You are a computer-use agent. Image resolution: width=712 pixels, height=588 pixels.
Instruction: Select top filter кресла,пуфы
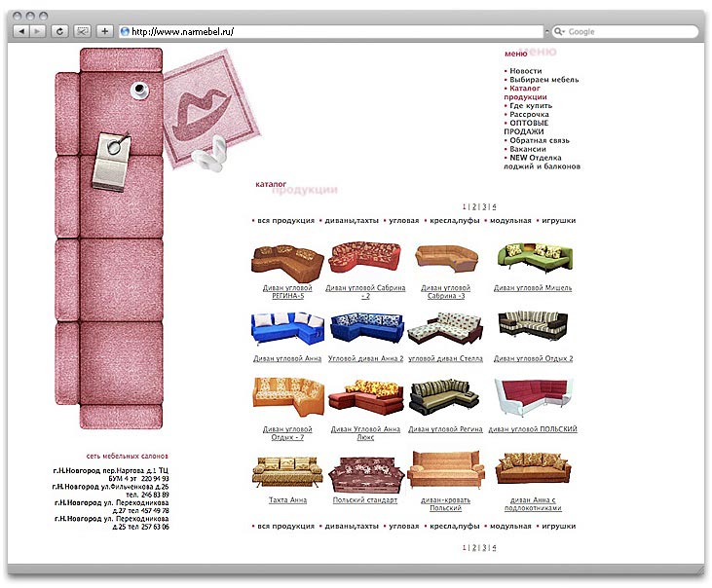click(454, 220)
